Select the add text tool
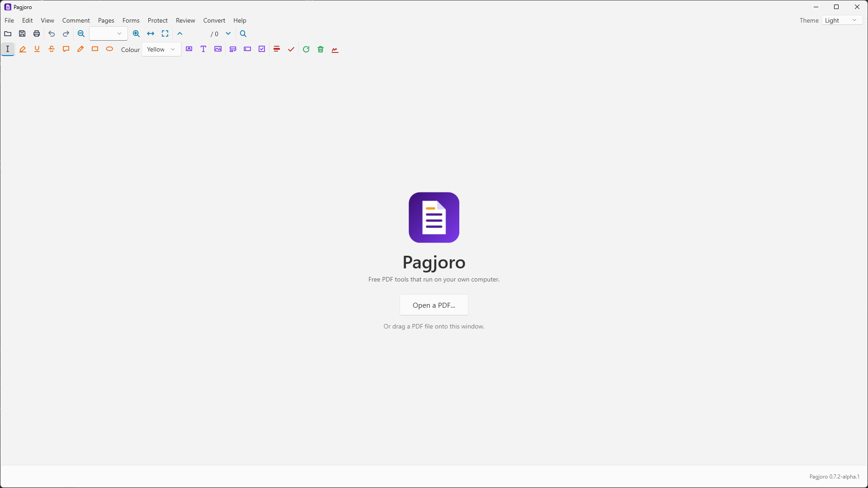The height and width of the screenshot is (488, 868). click(x=203, y=49)
